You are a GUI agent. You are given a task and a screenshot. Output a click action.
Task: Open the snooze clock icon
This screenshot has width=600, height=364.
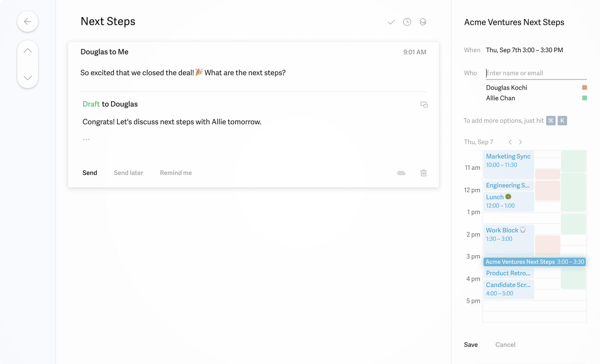coord(407,22)
